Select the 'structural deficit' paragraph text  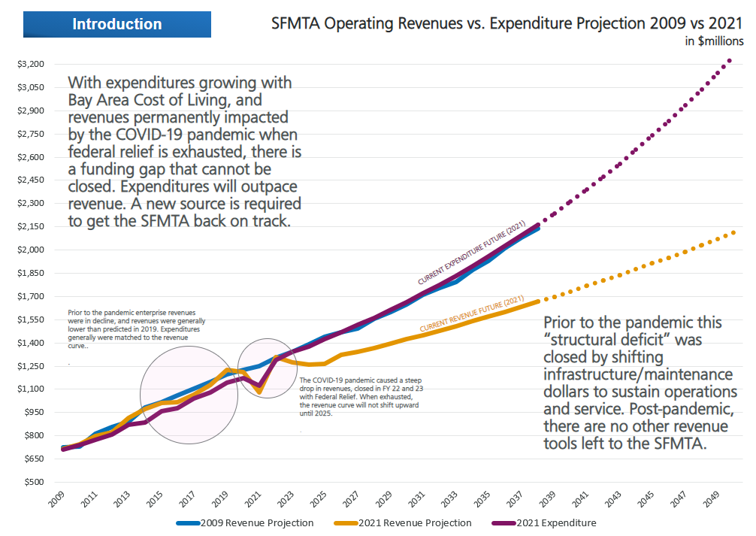(x=640, y=383)
